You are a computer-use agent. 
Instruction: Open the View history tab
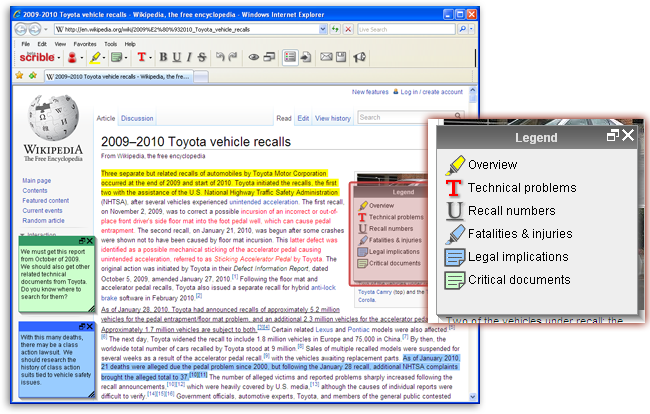[x=332, y=119]
